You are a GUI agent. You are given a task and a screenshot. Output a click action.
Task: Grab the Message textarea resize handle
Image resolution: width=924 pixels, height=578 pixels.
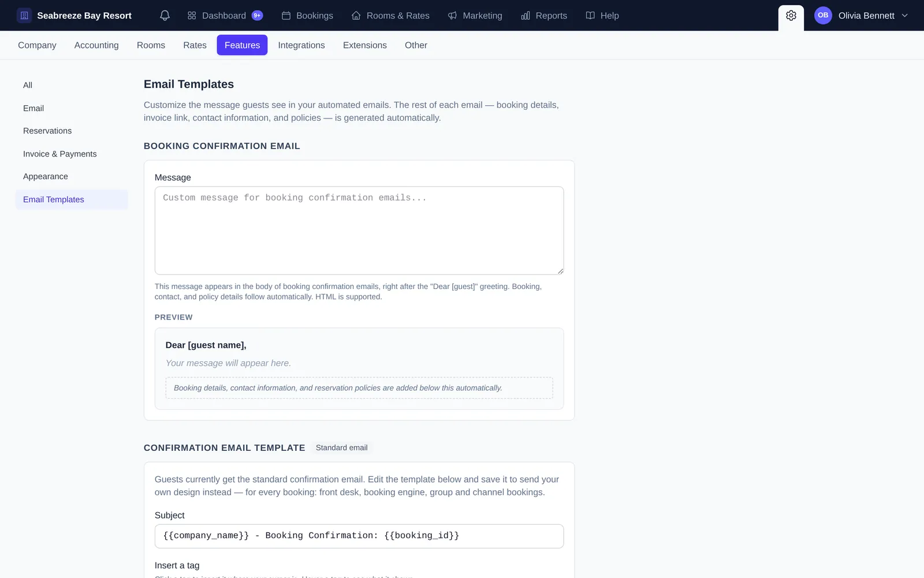tap(560, 271)
